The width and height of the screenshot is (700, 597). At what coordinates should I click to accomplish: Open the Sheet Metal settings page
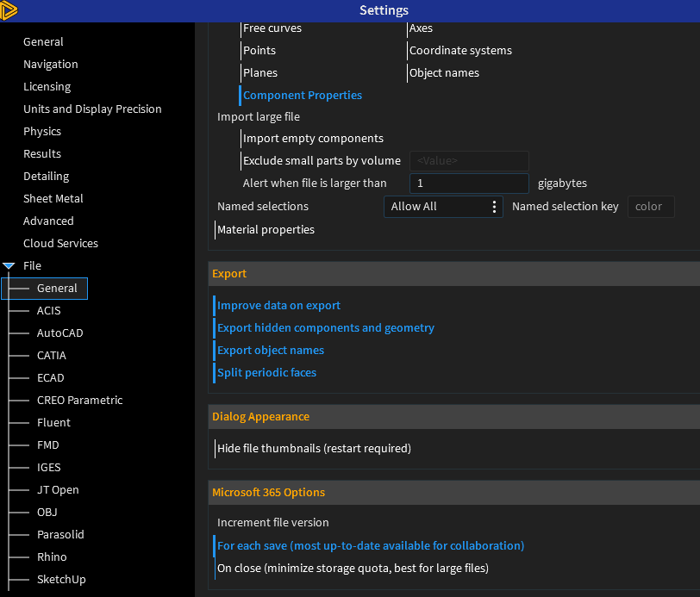(53, 199)
